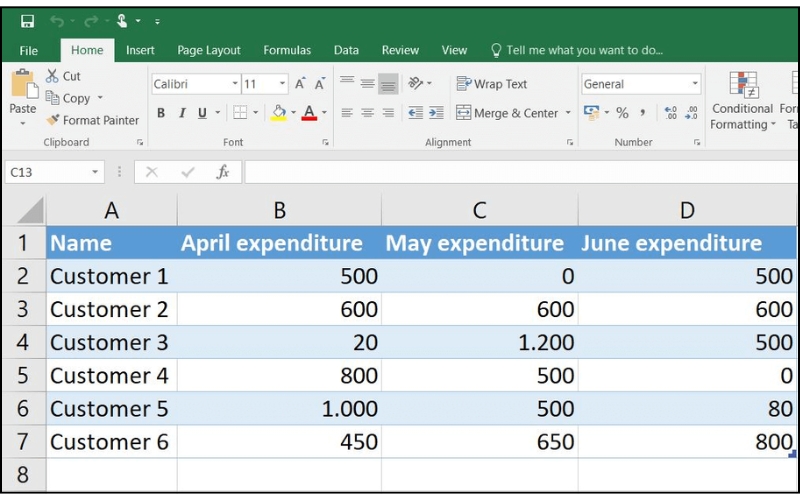
Task: Toggle Italic formatting
Action: click(182, 113)
